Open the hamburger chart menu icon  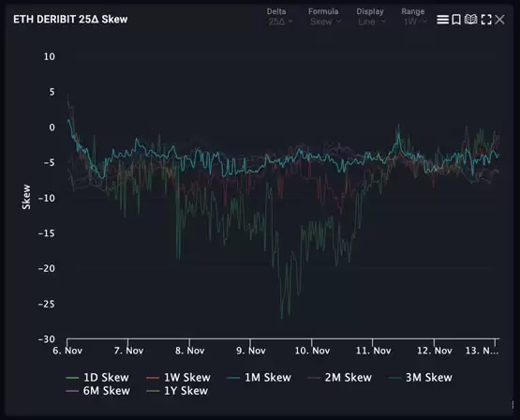pos(442,20)
